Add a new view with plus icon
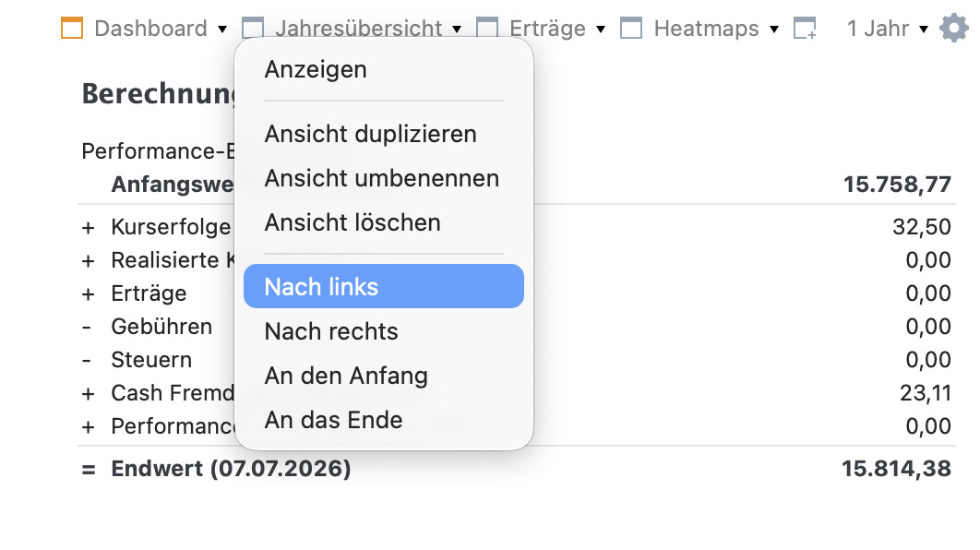This screenshot has height=550, width=980. (x=805, y=29)
